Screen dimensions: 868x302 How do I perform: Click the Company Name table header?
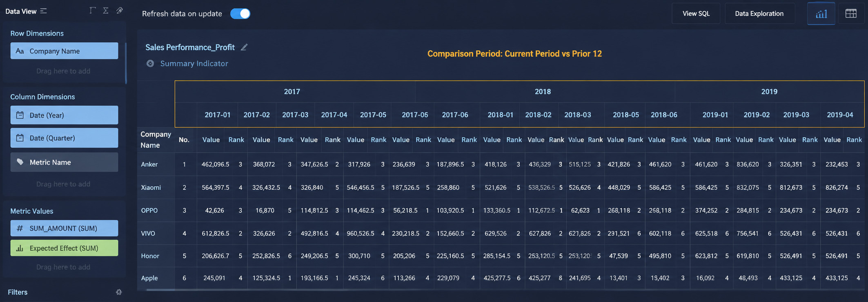tap(156, 140)
